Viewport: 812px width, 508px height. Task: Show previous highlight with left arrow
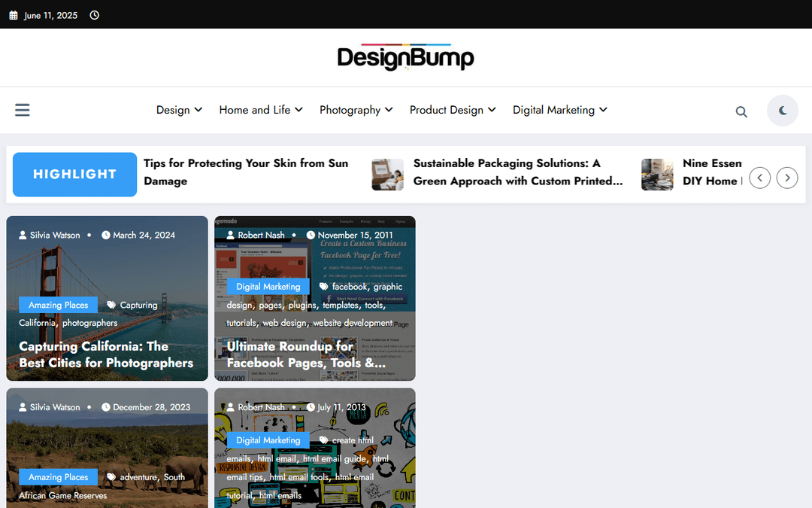[759, 178]
